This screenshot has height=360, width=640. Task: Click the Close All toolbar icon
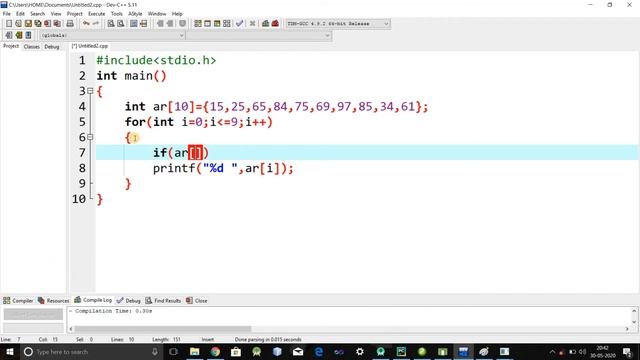point(58,24)
